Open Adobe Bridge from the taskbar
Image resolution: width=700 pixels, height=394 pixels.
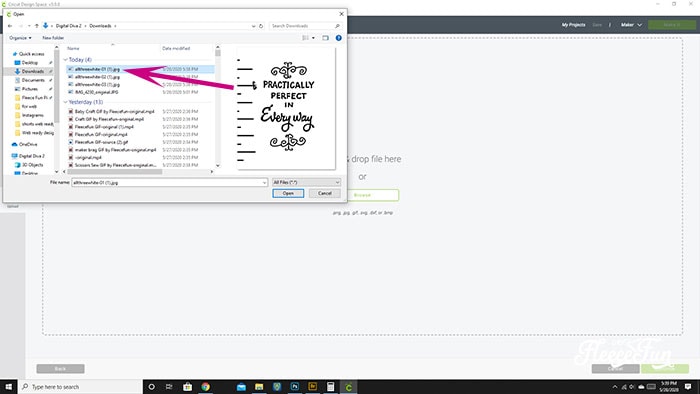[x=312, y=387]
